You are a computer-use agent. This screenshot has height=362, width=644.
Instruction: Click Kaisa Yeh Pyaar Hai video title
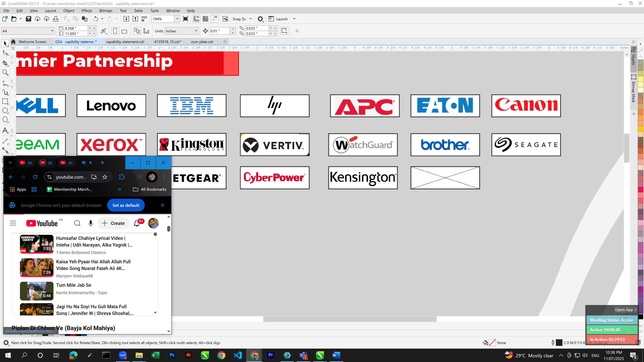click(x=93, y=265)
